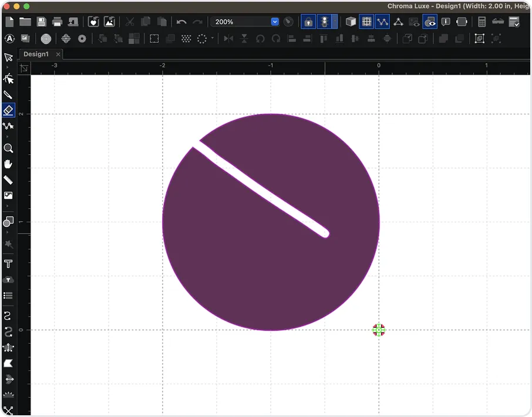Viewport: 532px width, 417px height.
Task: Select the knife cutting tool
Action: [8, 95]
